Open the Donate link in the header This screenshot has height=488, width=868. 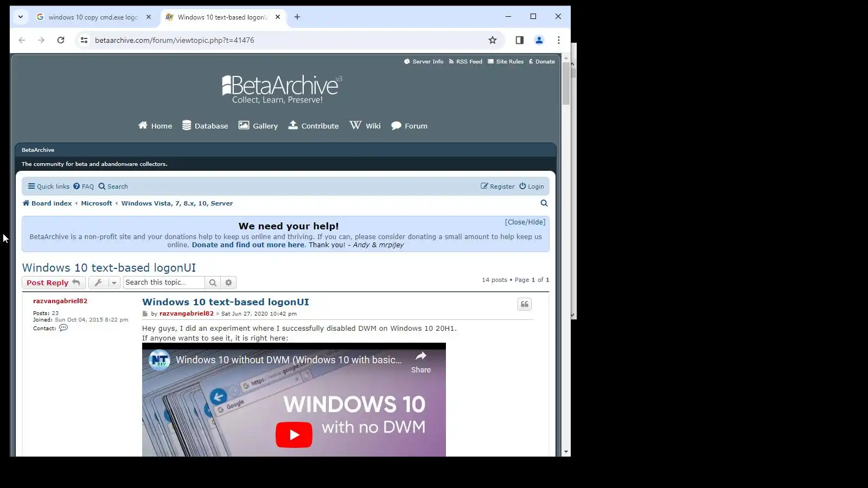point(542,62)
